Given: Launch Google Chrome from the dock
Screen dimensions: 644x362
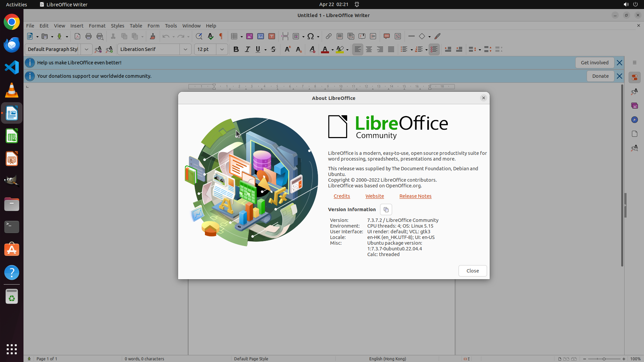Looking at the screenshot, I should [12, 22].
